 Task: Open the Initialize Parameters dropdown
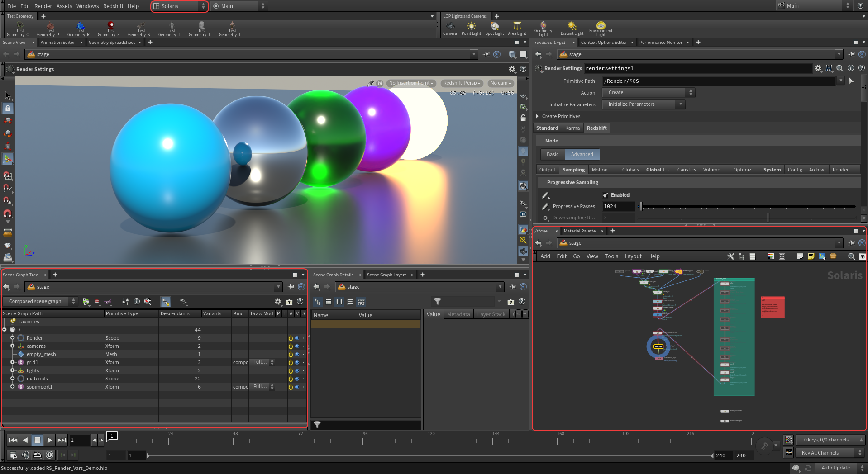point(643,104)
